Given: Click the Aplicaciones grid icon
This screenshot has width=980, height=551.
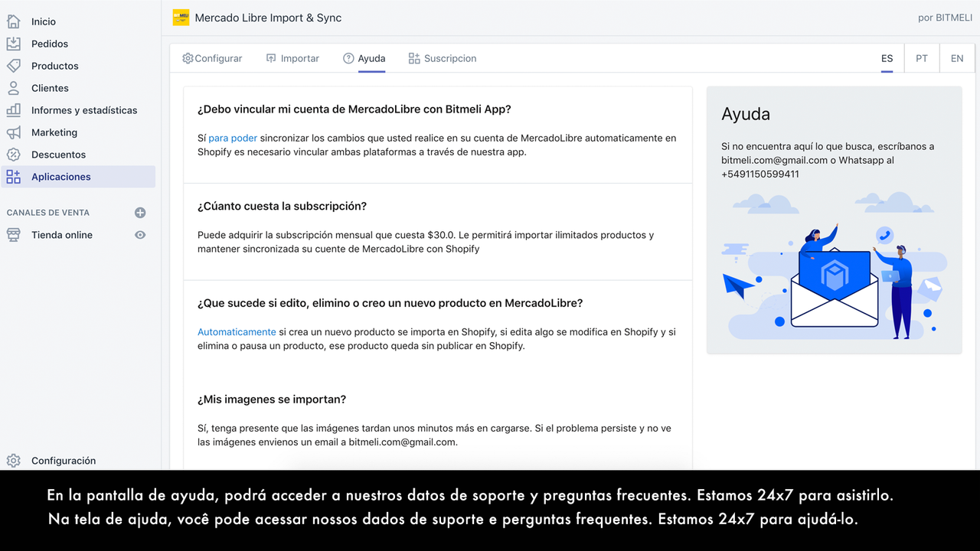Looking at the screenshot, I should [x=13, y=177].
